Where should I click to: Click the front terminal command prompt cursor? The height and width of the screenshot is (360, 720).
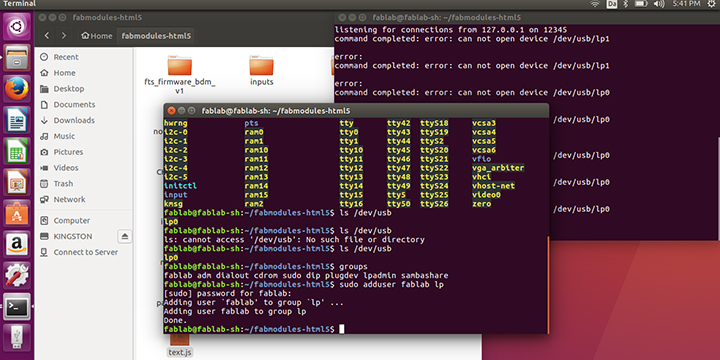click(341, 329)
